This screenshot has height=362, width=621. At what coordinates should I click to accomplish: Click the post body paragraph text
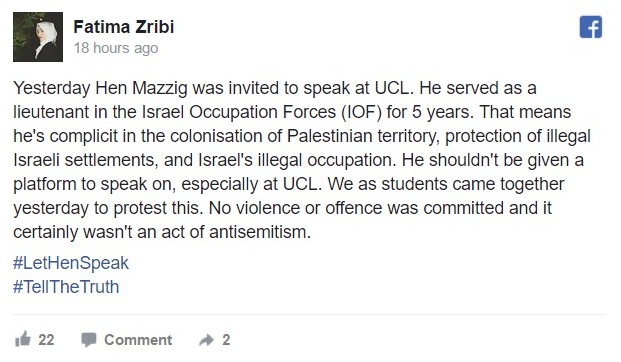(302, 160)
